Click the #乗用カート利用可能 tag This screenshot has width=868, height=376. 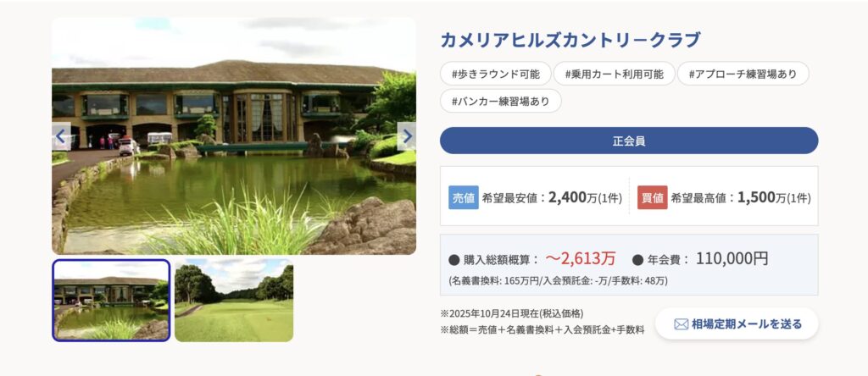click(x=615, y=74)
